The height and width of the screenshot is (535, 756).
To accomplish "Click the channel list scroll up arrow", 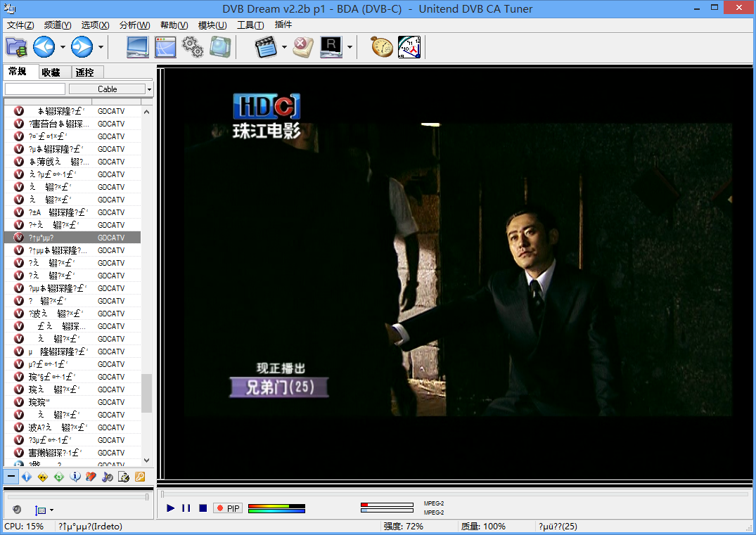I will pyautogui.click(x=146, y=112).
